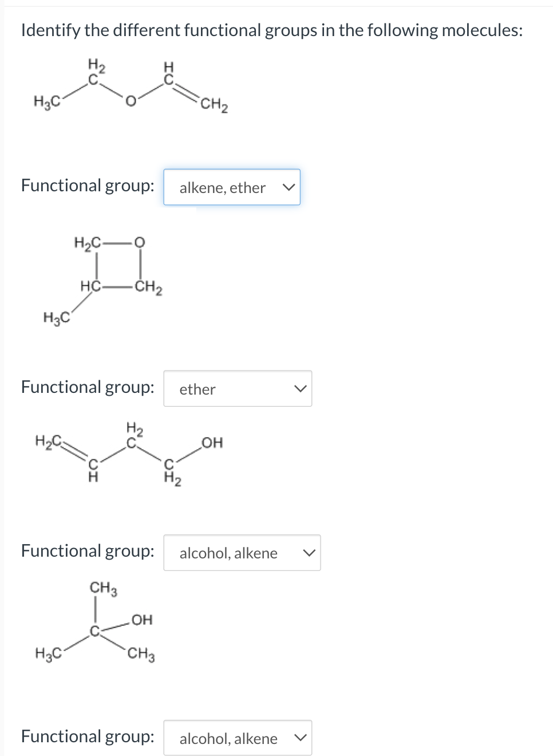Open the 'ether' functional group dropdown
This screenshot has width=553, height=756.
point(238,389)
